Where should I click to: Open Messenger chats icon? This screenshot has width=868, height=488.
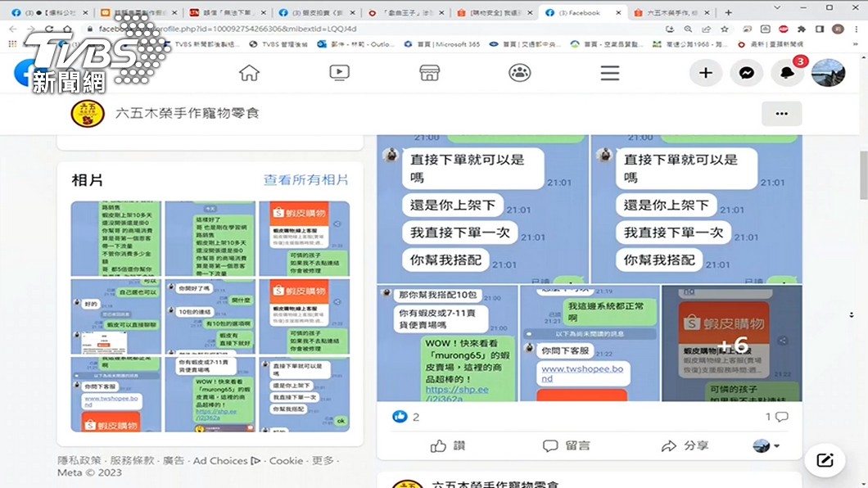tap(747, 73)
